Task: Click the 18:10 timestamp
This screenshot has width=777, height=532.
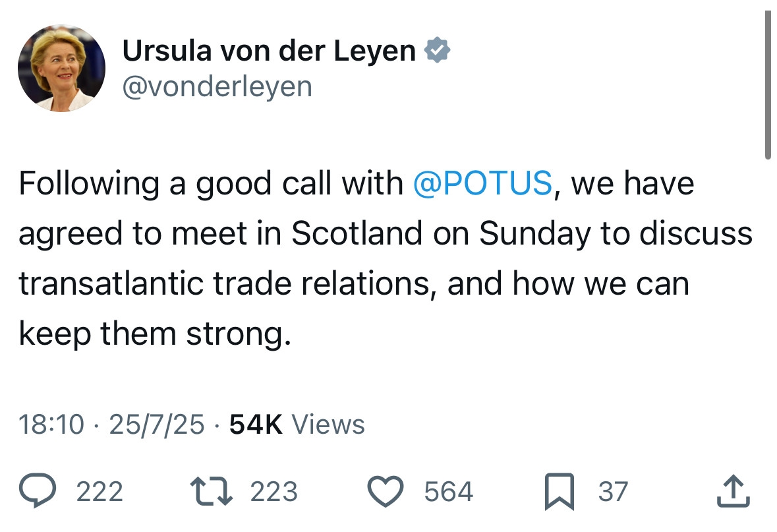Action: 51,425
